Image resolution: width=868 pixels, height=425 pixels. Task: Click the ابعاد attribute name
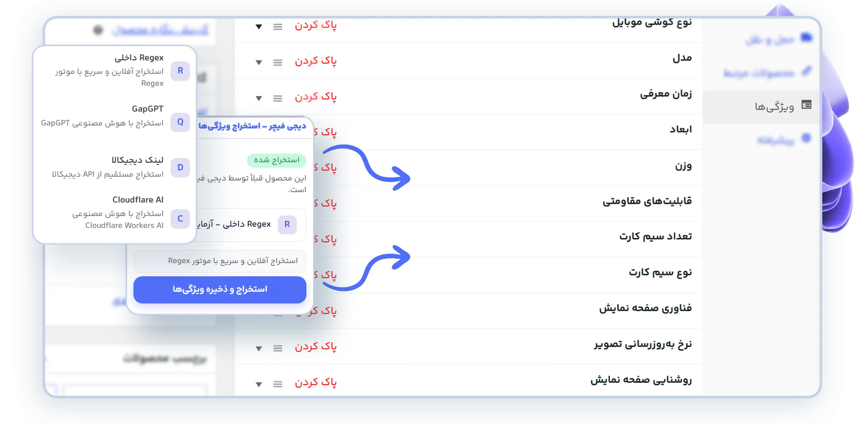681,129
